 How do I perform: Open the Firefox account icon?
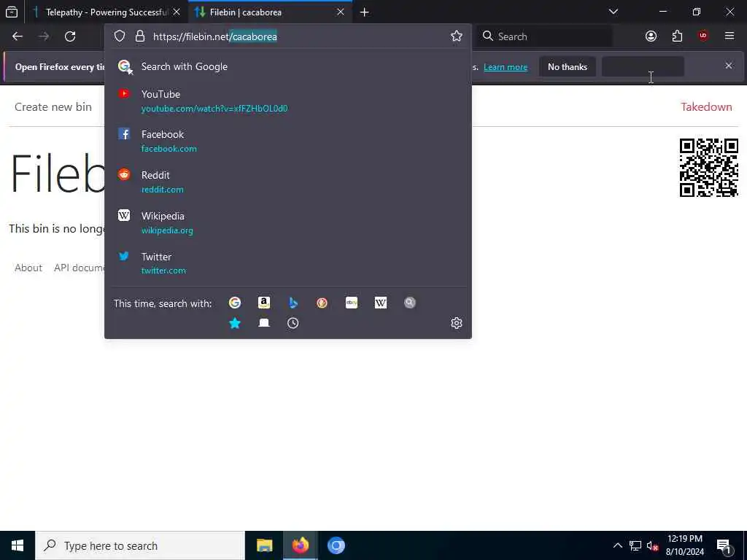pyautogui.click(x=651, y=36)
